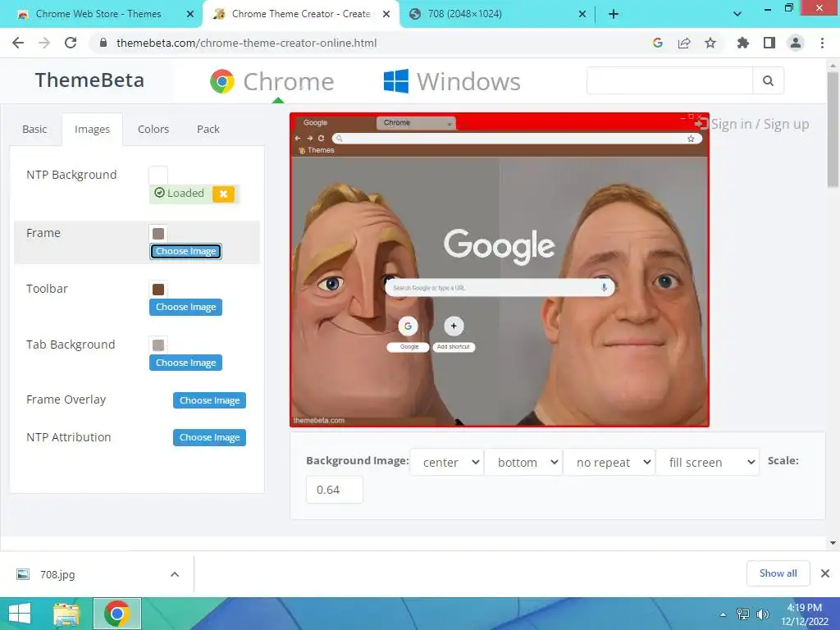840x630 pixels.
Task: Switch to the Colors tab
Action: 153,129
